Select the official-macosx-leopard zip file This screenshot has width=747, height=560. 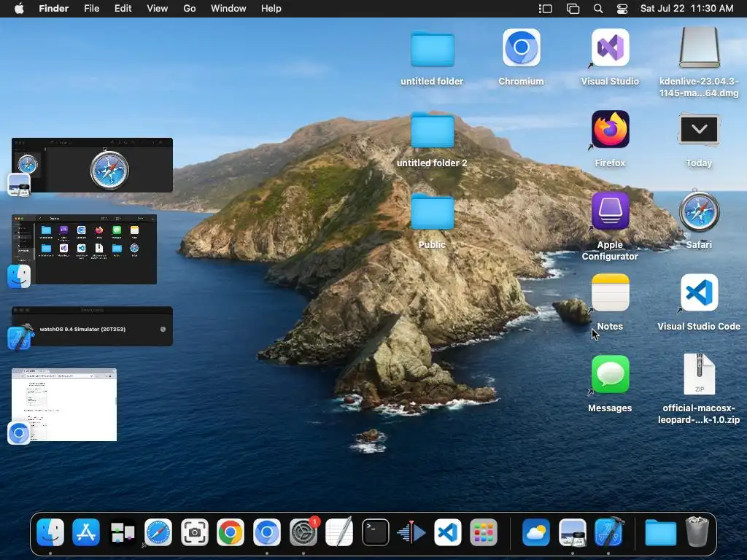[699, 389]
